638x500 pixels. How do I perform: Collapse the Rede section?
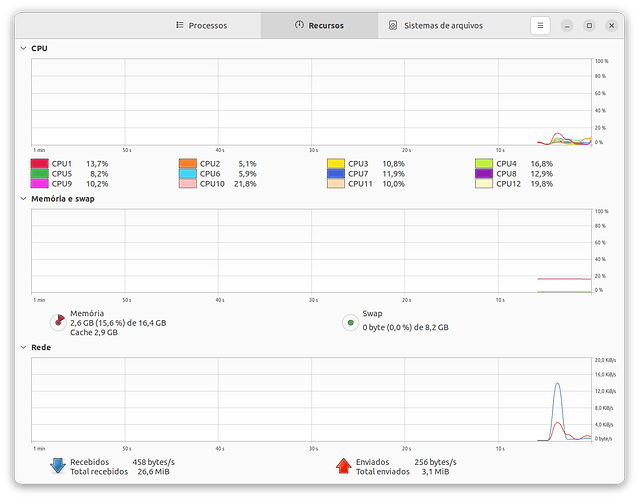23,347
